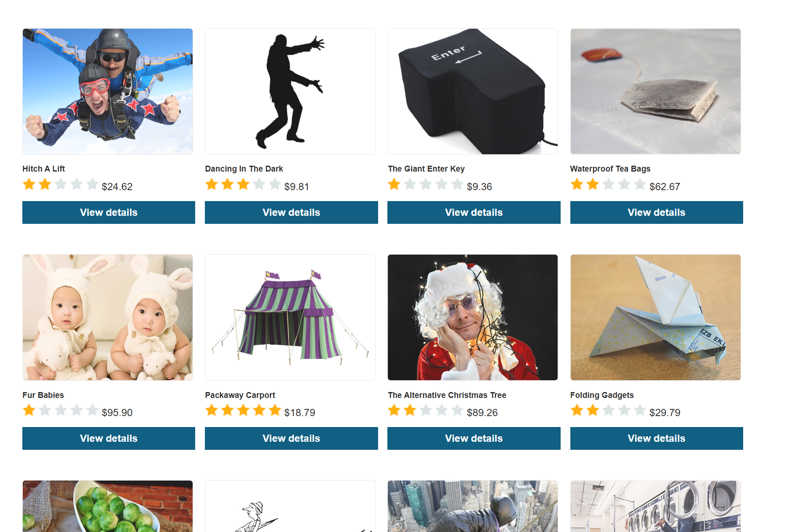Click The Alternative Christmas Tree title

click(x=447, y=395)
